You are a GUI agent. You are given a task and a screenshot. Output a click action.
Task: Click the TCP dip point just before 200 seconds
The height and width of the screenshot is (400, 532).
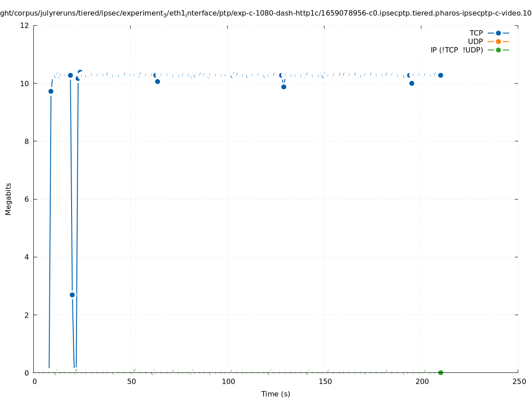[412, 83]
